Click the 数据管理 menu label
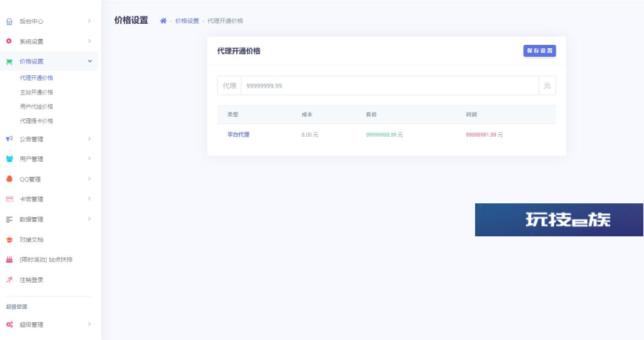 click(x=31, y=220)
